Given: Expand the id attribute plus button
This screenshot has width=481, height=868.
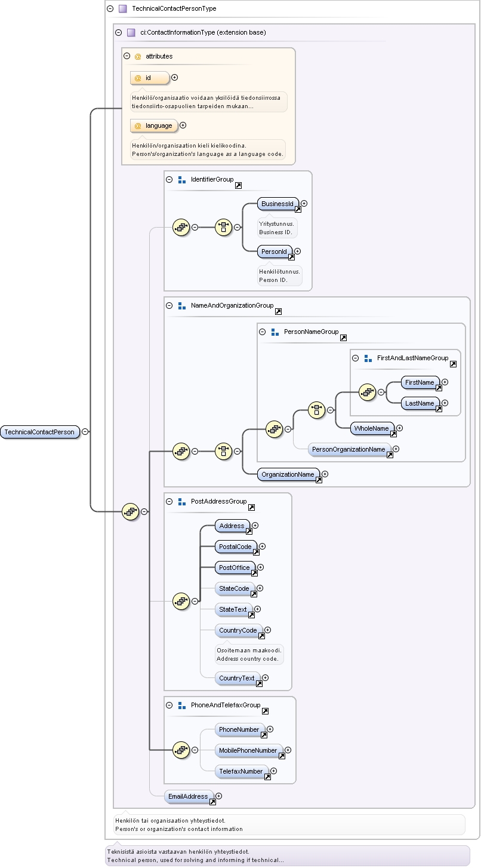Looking at the screenshot, I should click(175, 77).
